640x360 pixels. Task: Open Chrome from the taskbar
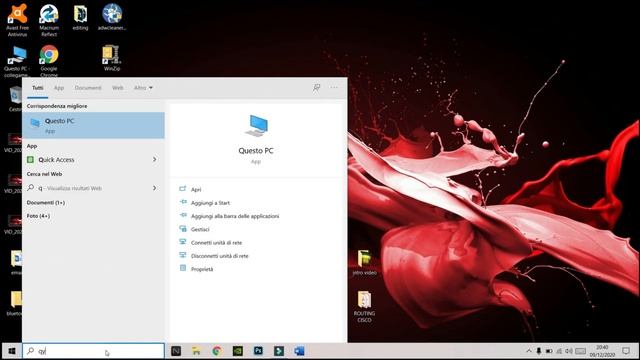pyautogui.click(x=217, y=351)
